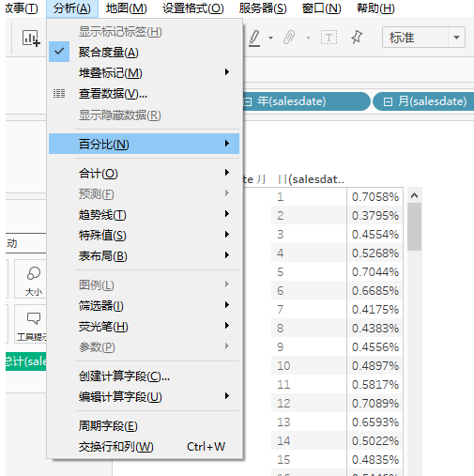Collapse the 年(salesdate) pill minus icon
The height and width of the screenshot is (476, 474).
click(248, 101)
